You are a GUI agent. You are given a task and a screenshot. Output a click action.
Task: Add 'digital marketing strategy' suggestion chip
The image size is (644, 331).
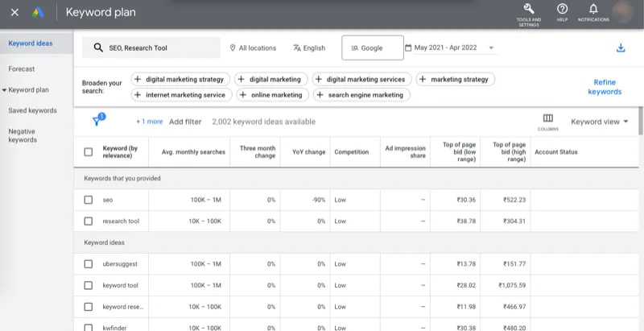[x=180, y=80]
